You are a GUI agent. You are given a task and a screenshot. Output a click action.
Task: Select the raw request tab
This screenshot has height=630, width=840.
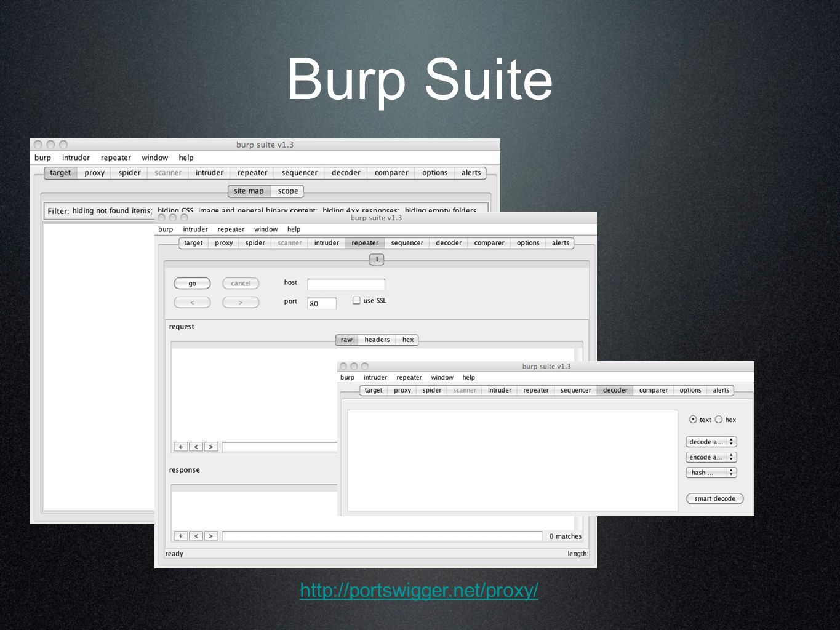[x=346, y=340]
